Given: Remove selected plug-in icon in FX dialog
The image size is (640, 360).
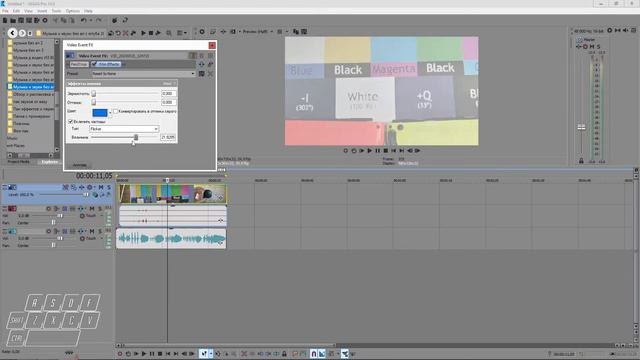Looking at the screenshot, I should 211,64.
